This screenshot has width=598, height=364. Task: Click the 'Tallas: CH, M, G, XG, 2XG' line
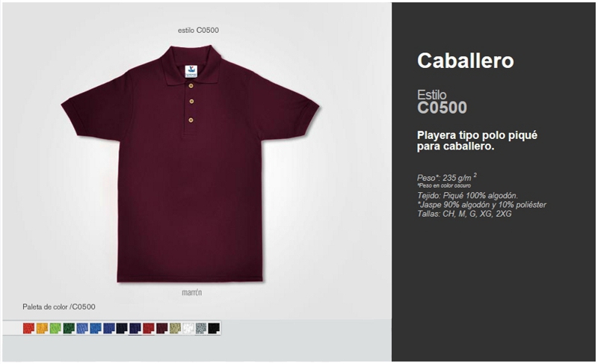[464, 214]
